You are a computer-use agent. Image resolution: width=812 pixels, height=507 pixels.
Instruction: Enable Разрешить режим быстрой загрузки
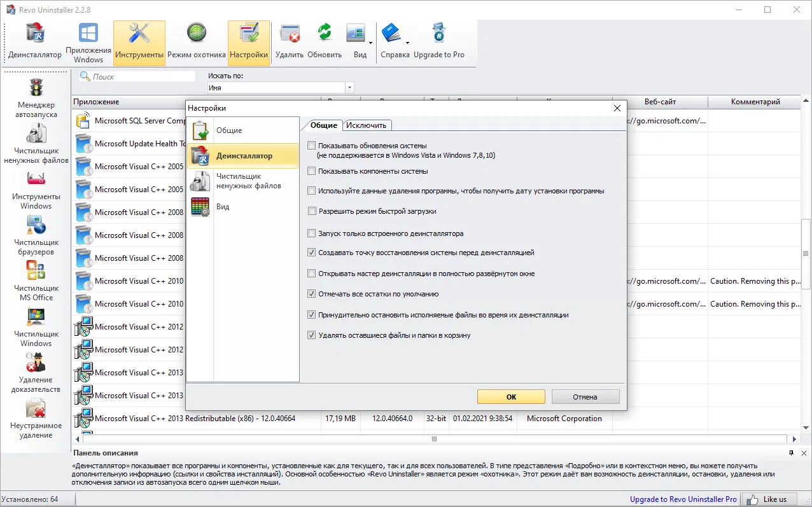point(312,211)
